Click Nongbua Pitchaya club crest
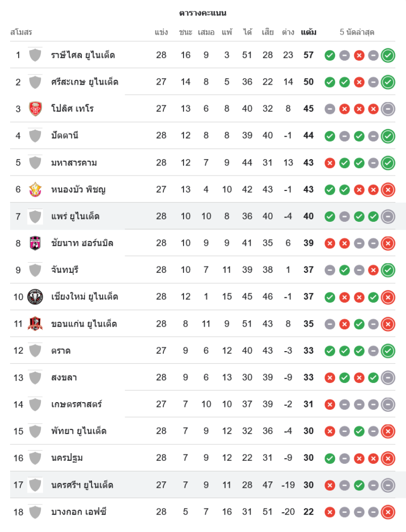The width and height of the screenshot is (406, 532). click(35, 189)
